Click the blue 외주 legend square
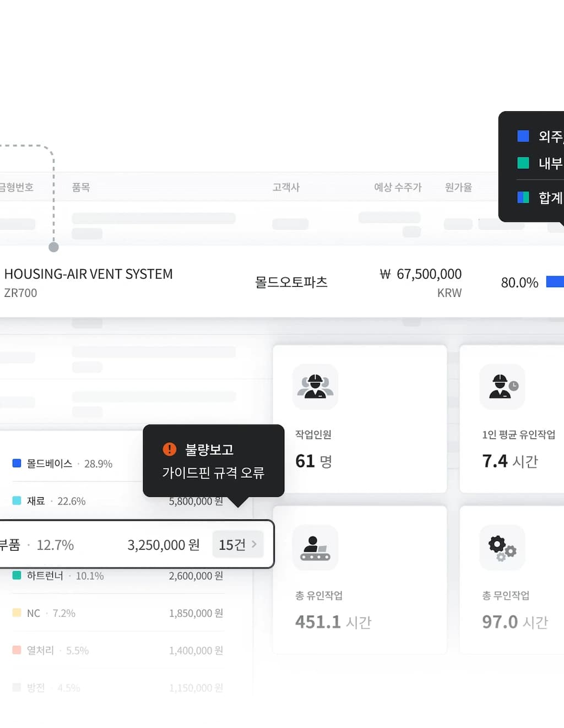Viewport: 564px width, 728px height. [523, 136]
